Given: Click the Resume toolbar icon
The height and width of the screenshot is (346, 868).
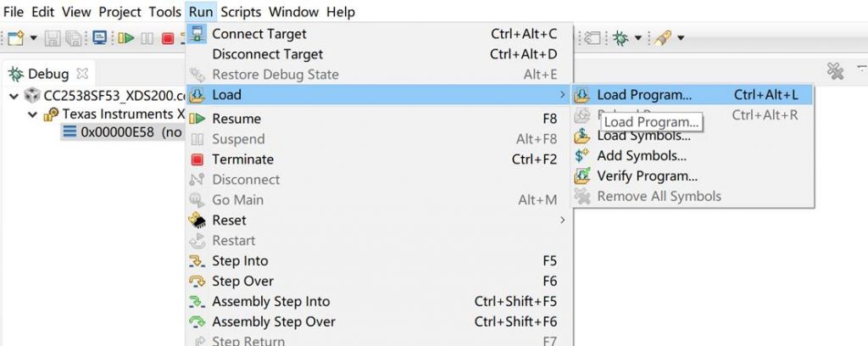Looking at the screenshot, I should click(x=126, y=38).
